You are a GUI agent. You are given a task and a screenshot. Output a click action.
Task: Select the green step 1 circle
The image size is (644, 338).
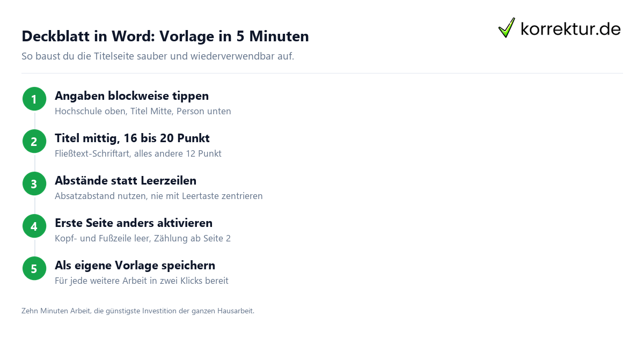[x=34, y=99]
